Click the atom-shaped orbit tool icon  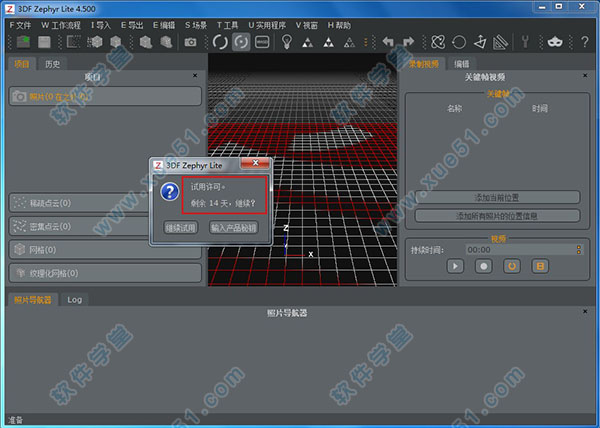pos(438,42)
